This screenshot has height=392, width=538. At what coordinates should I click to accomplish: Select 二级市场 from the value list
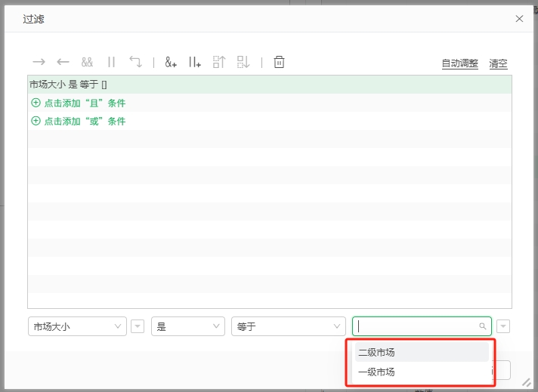(x=376, y=353)
